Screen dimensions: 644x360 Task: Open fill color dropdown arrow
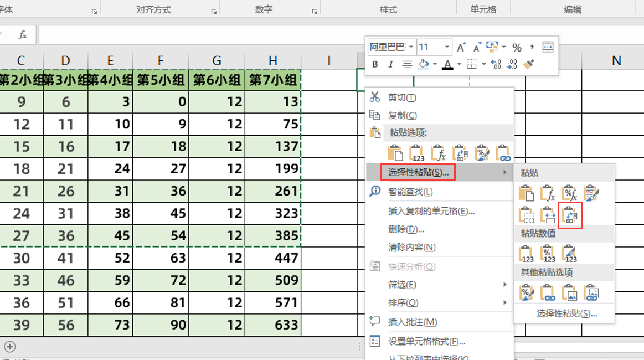(435, 64)
